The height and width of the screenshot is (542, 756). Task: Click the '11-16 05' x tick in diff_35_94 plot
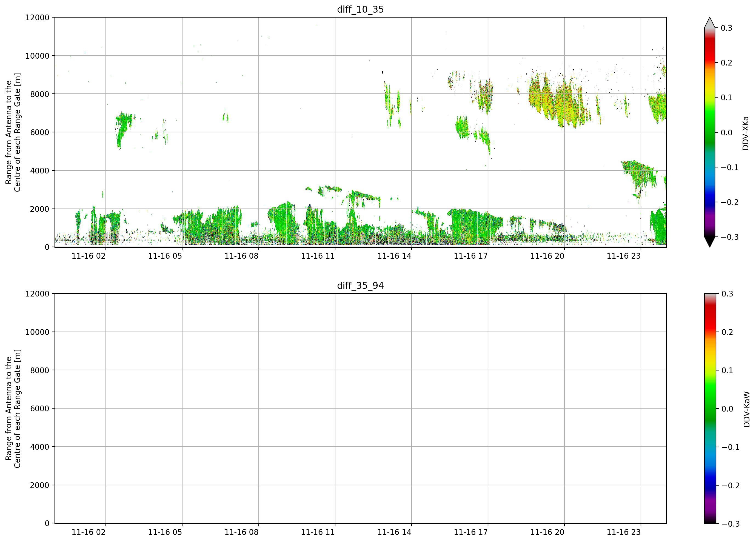coord(165,532)
